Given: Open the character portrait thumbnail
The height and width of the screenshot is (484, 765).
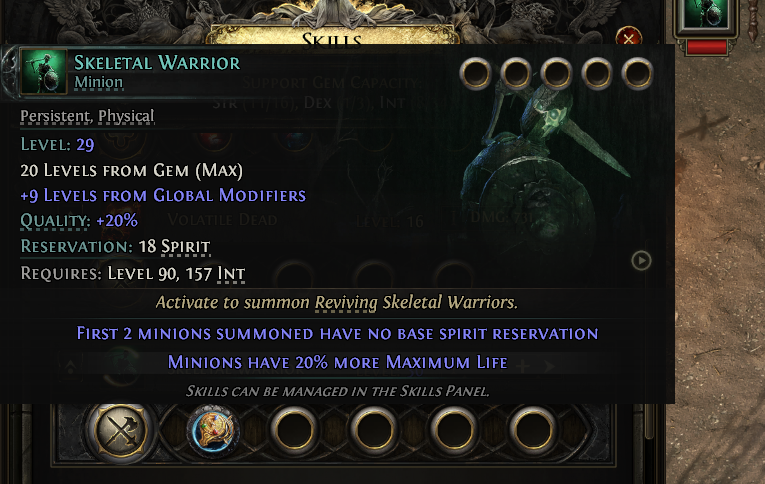Looking at the screenshot, I should click(x=705, y=15).
